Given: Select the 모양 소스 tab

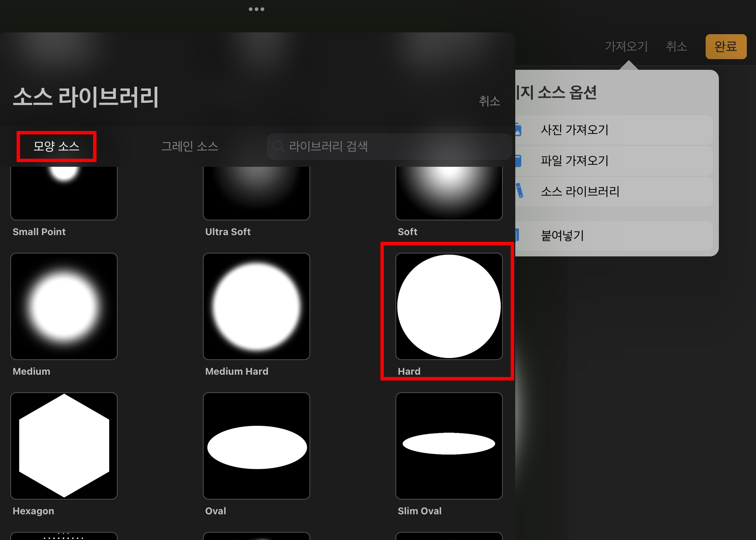Looking at the screenshot, I should click(x=56, y=146).
